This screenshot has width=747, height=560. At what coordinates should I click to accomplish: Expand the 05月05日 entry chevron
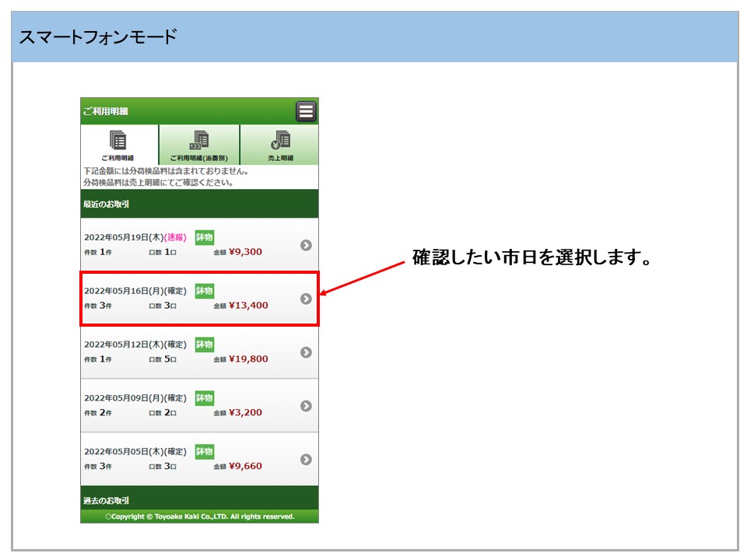tap(306, 459)
